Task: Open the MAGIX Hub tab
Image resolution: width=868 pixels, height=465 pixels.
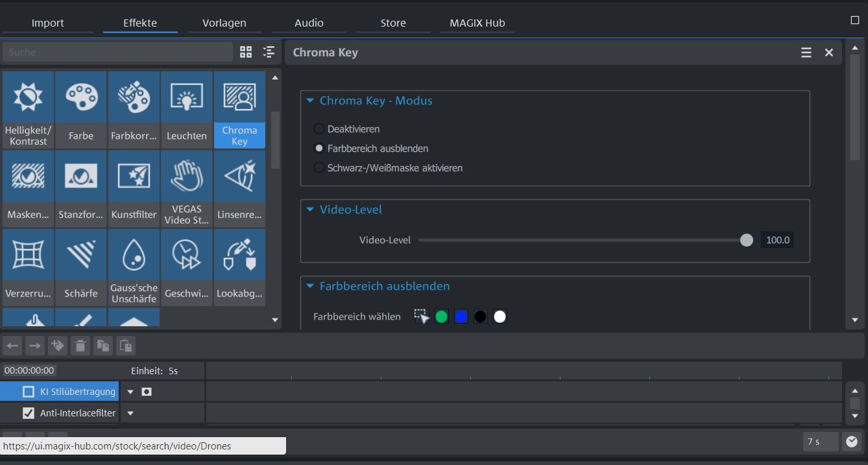Action: pyautogui.click(x=477, y=23)
